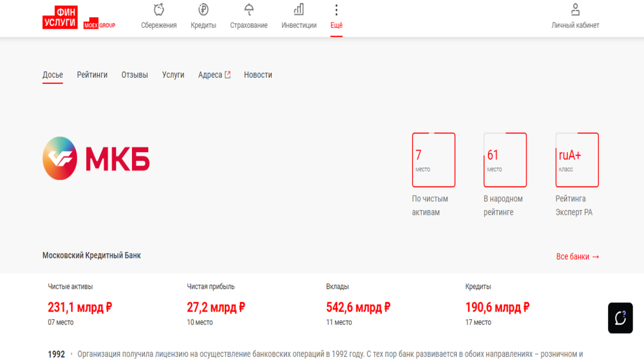Open the Ещё menu label

(x=336, y=25)
